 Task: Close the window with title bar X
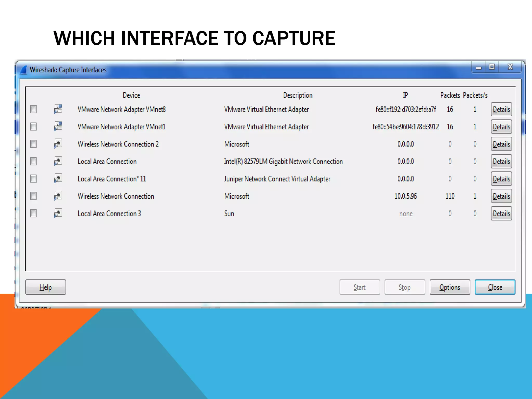click(510, 67)
